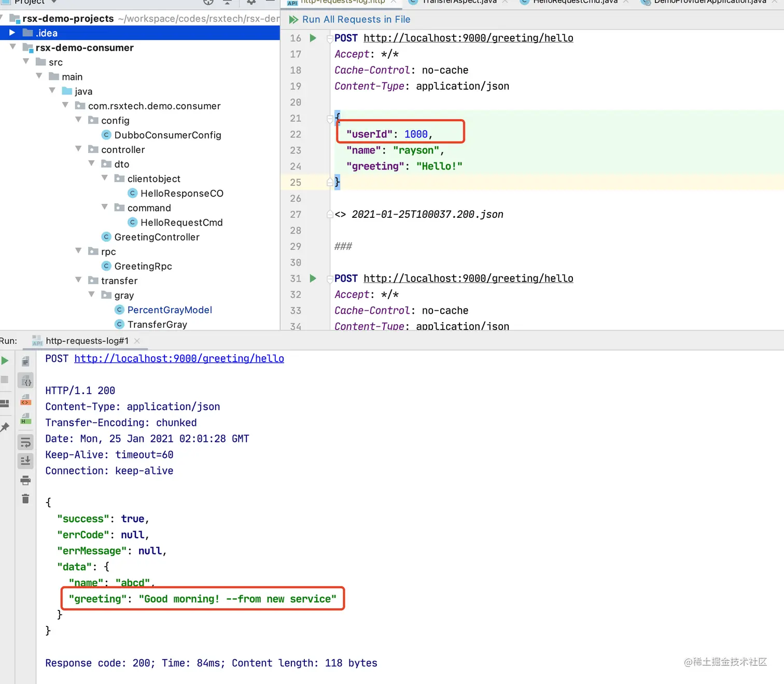Run the request at line 16 gutter
Viewport: 784px width, 684px height.
(313, 38)
